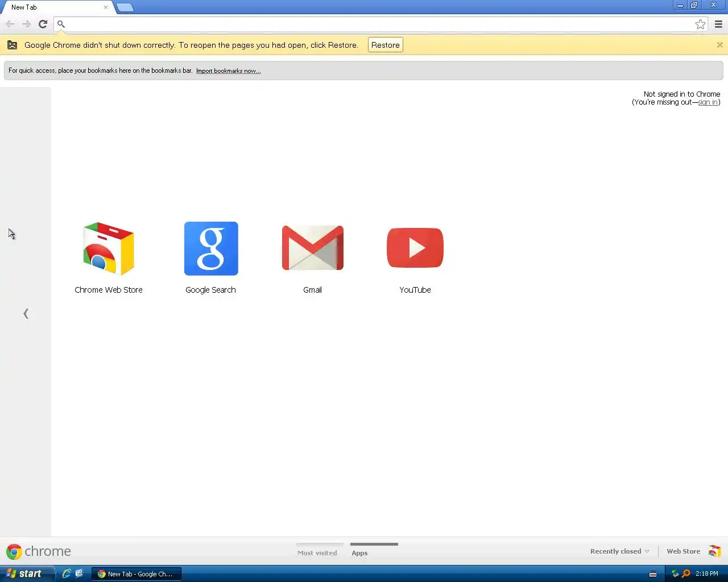This screenshot has width=728, height=582.
Task: Launch the YouTube app icon
Action: click(x=415, y=248)
